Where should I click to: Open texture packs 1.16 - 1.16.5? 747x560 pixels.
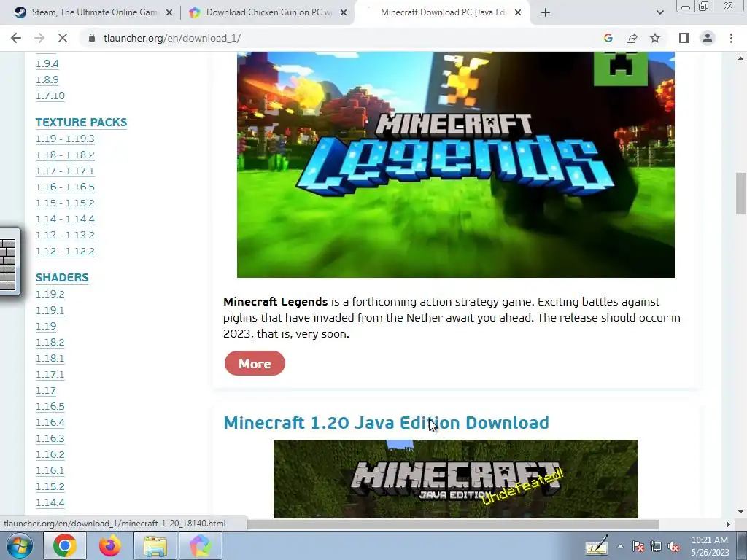(65, 187)
